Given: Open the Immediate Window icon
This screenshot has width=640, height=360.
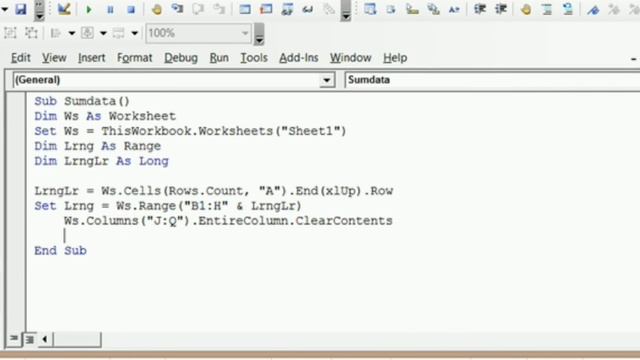Looking at the screenshot, I should (x=266, y=9).
